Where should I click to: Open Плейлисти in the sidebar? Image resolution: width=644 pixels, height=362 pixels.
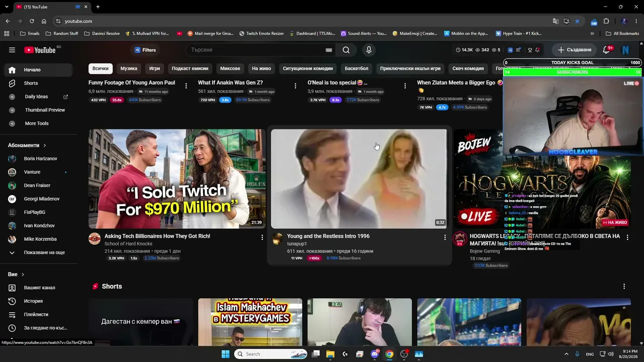pos(36,314)
